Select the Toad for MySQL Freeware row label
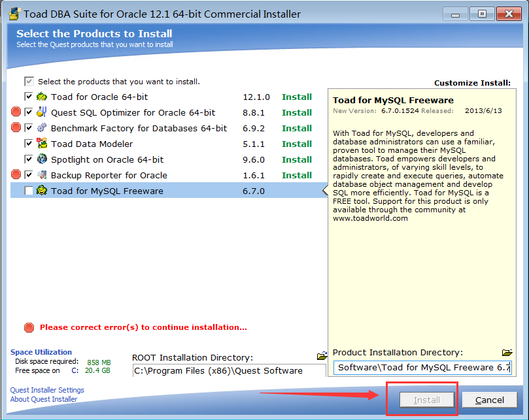 pos(107,191)
